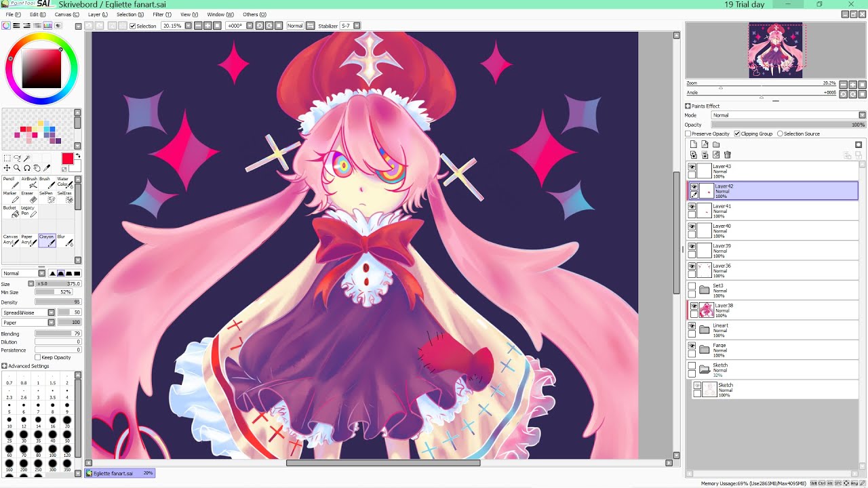Open the Stabilizer S-7 dropdown
Image resolution: width=868 pixels, height=488 pixels.
tap(357, 26)
